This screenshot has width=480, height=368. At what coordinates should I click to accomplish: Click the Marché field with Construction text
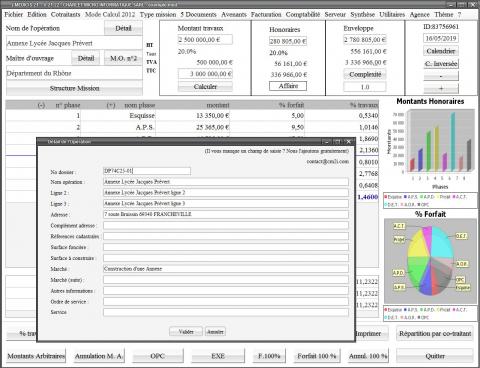click(226, 269)
